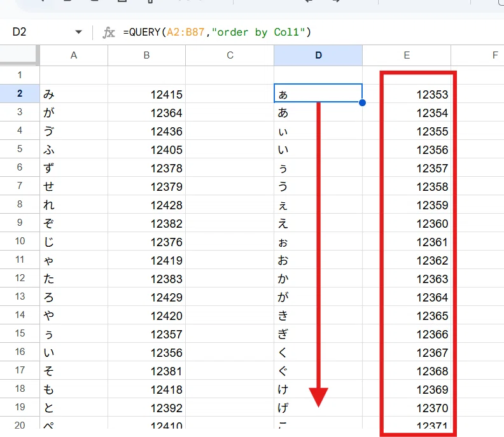The height and width of the screenshot is (437, 504).
Task: Click cell containing ぞ in column A
Action: tap(74, 223)
